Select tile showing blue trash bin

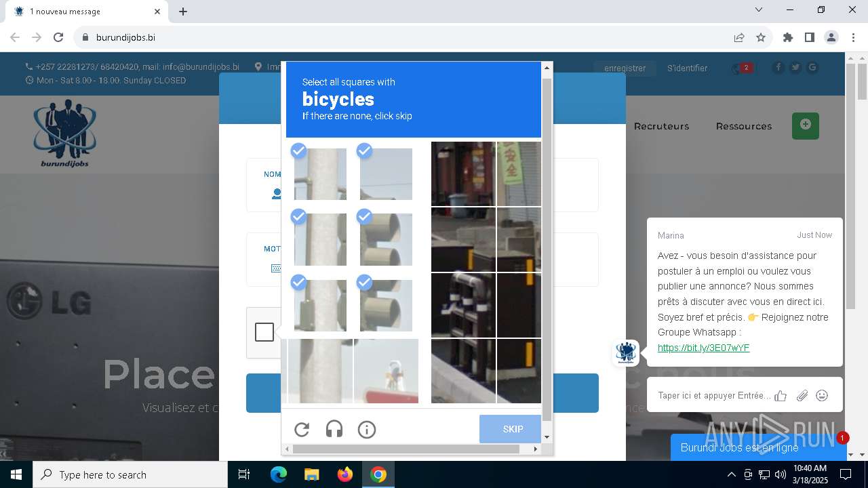[x=463, y=174]
